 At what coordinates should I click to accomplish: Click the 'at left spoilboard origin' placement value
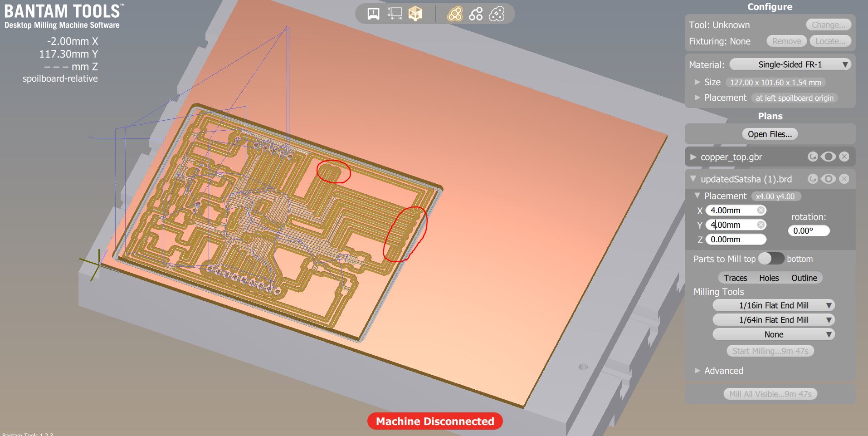[795, 98]
